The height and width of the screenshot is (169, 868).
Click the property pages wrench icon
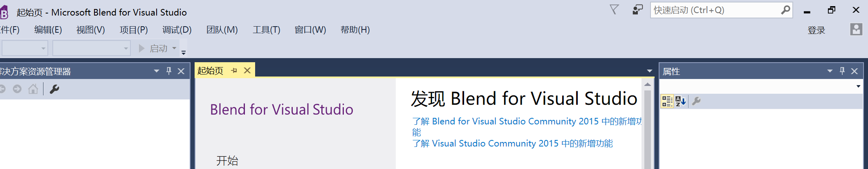tap(696, 101)
